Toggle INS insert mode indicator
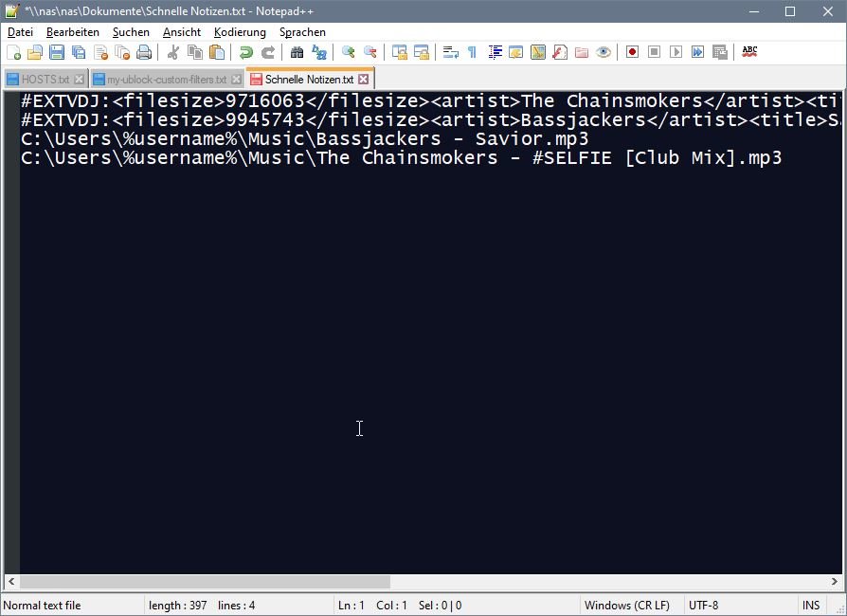 (x=811, y=606)
